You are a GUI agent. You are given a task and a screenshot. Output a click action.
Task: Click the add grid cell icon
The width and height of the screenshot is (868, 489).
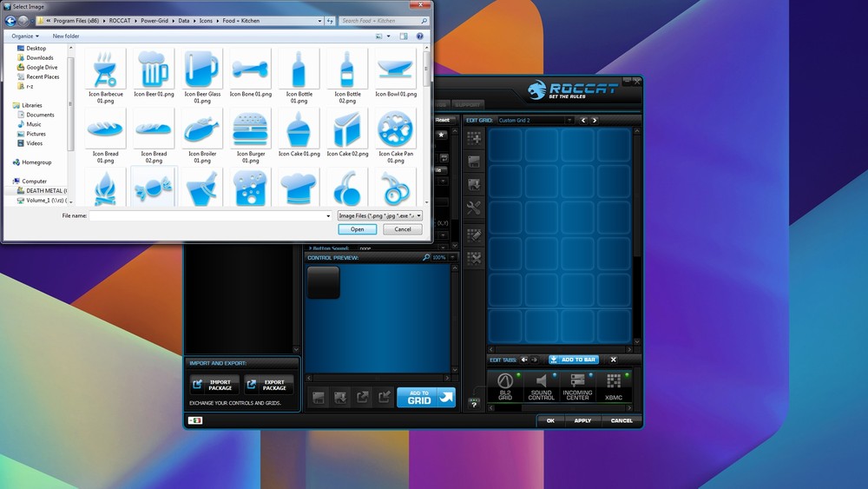click(474, 138)
